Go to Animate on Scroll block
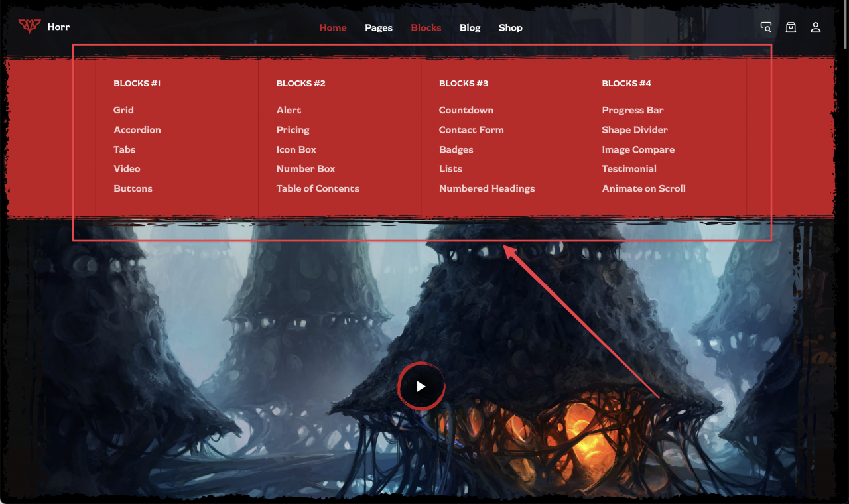This screenshot has width=849, height=504. (x=644, y=188)
